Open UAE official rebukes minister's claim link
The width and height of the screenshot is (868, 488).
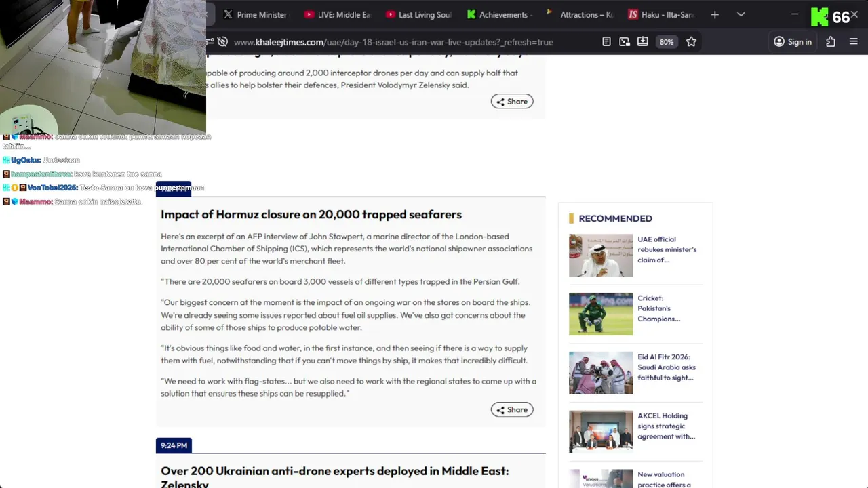tap(667, 249)
